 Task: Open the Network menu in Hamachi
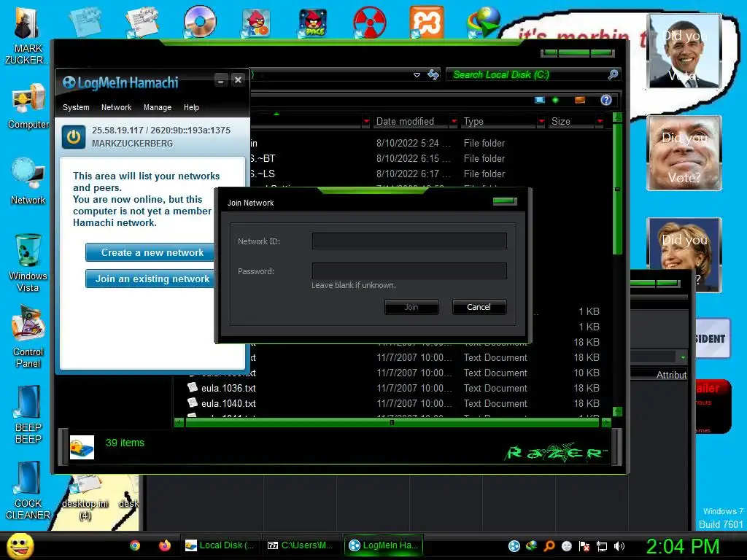coord(116,108)
